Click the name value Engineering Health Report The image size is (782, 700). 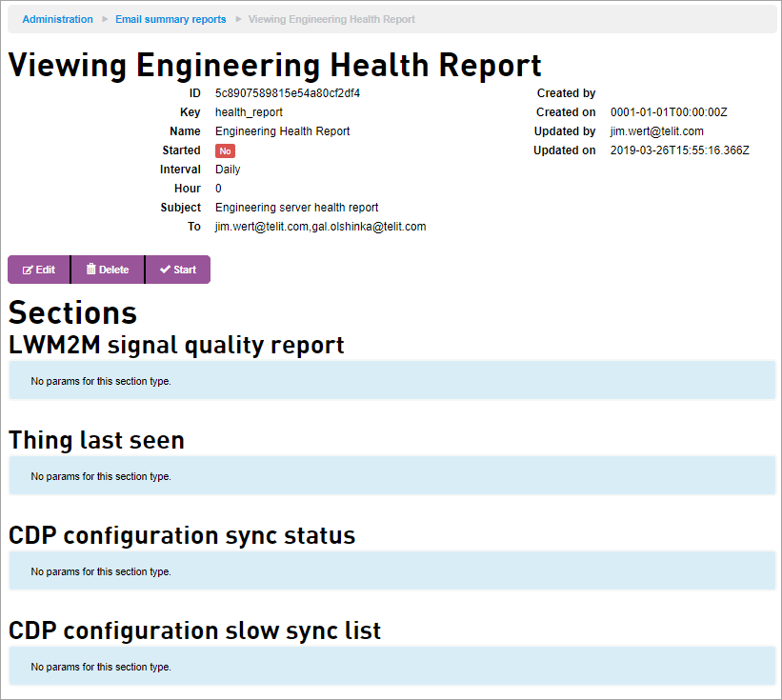click(282, 131)
